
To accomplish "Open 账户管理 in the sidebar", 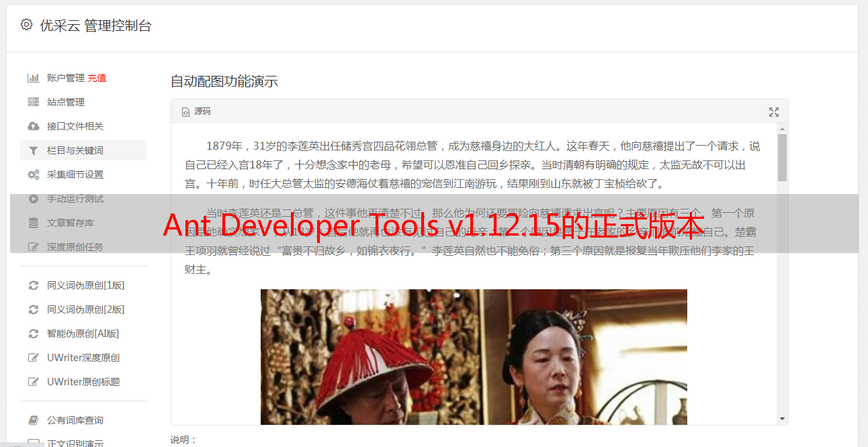I will (66, 78).
